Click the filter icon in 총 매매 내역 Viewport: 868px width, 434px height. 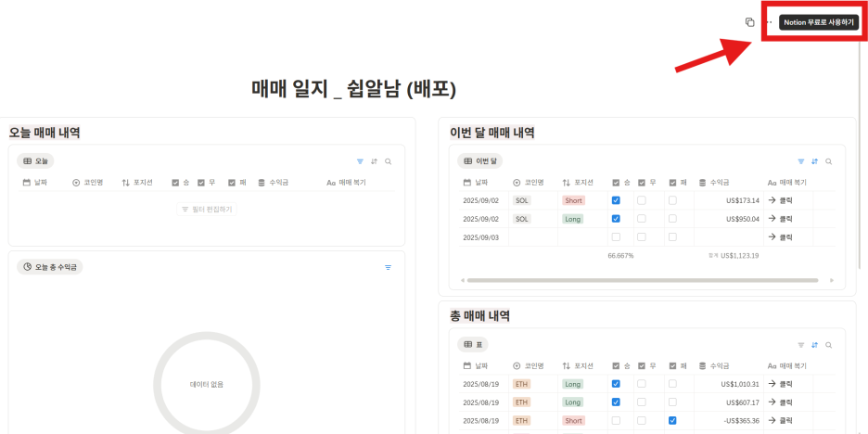point(801,345)
